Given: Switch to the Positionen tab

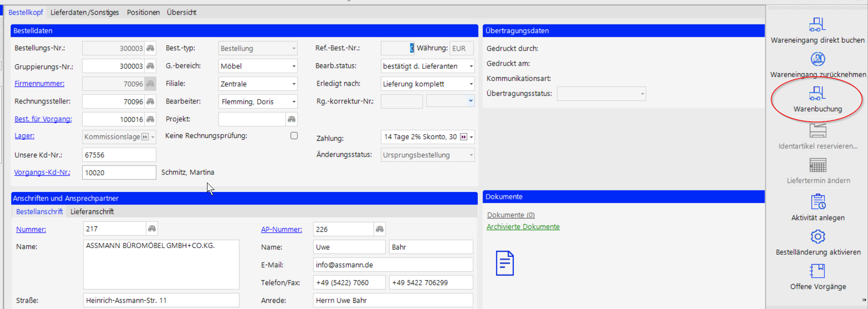Looking at the screenshot, I should [x=143, y=12].
